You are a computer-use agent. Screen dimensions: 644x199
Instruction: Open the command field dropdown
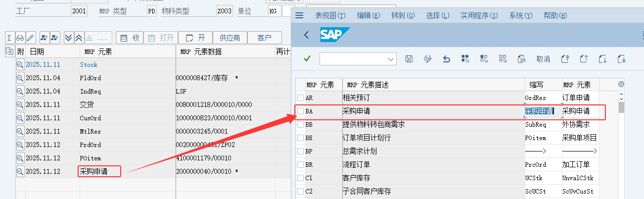(391, 59)
